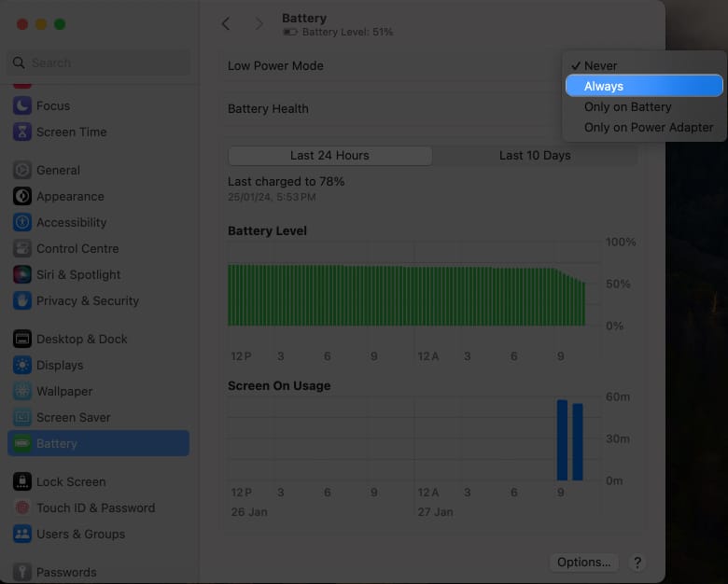Screen dimensions: 728x584
Task: Open Displays settings label
Action: pos(60,366)
